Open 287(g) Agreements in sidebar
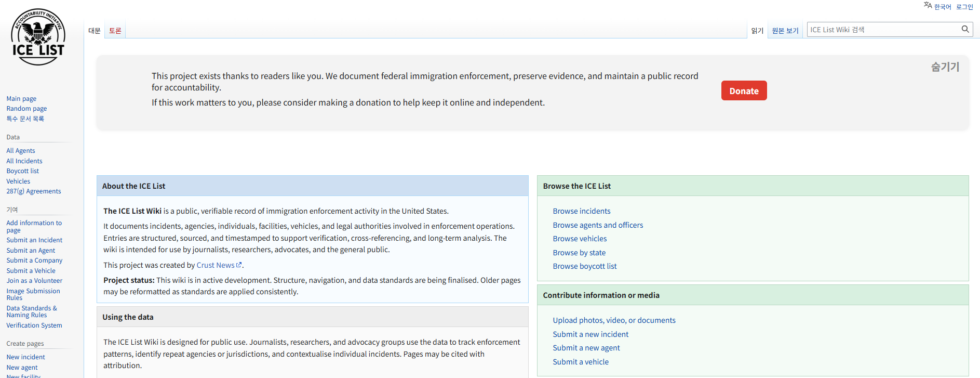 (33, 191)
